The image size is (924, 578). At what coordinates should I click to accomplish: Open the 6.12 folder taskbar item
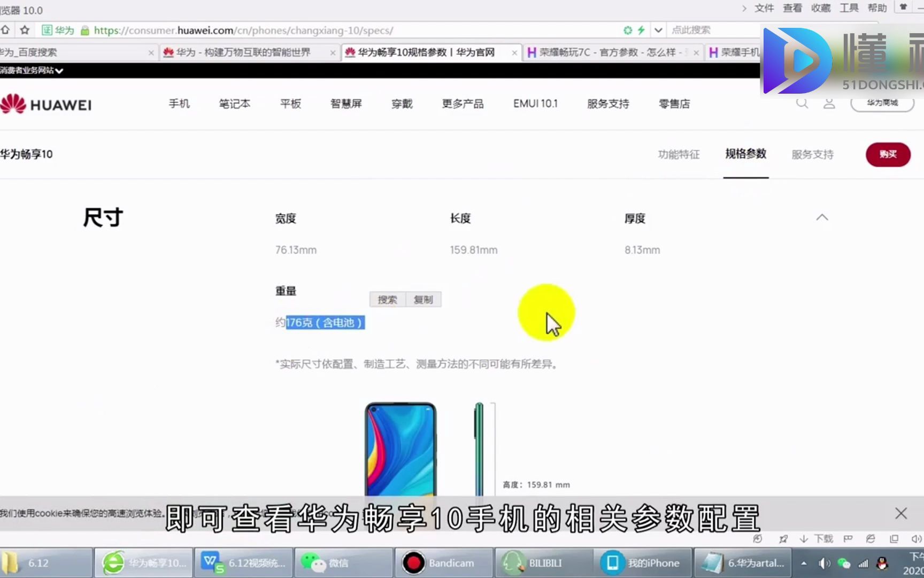[x=46, y=563]
